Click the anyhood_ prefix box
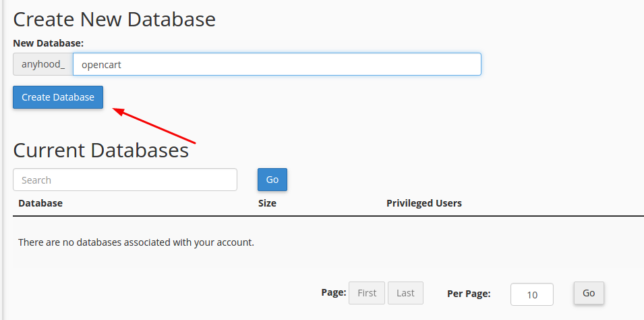This screenshot has height=320, width=644. [x=43, y=64]
